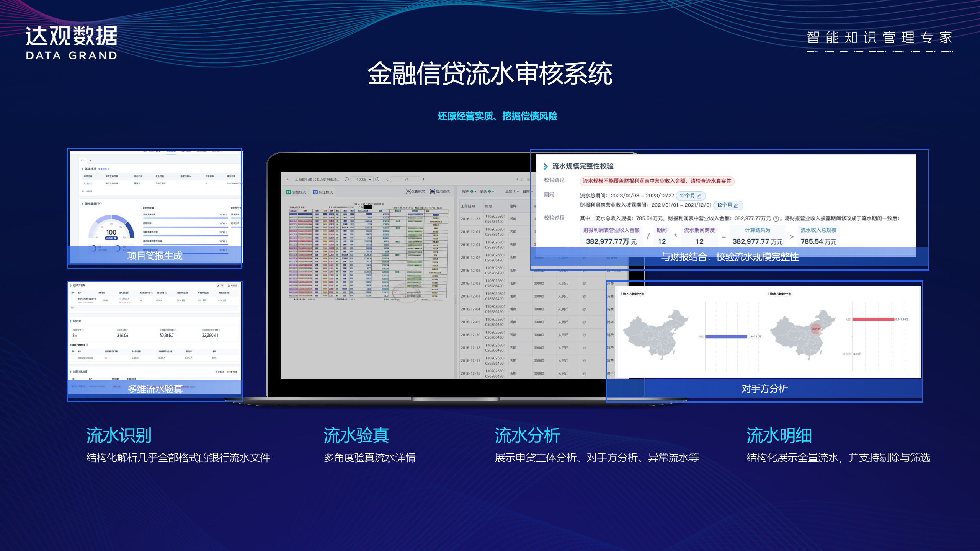Open the 账户 column dropdown
Viewport: 980px width, 551px height.
tap(475, 191)
